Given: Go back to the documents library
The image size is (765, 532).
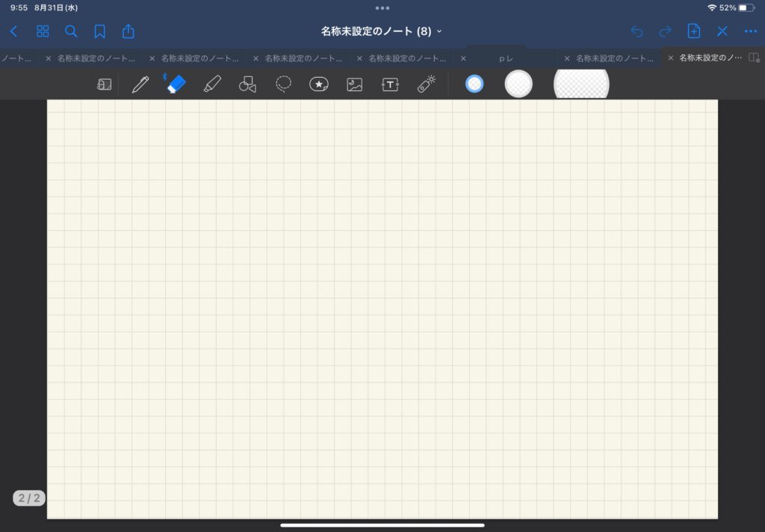Looking at the screenshot, I should click(x=13, y=31).
